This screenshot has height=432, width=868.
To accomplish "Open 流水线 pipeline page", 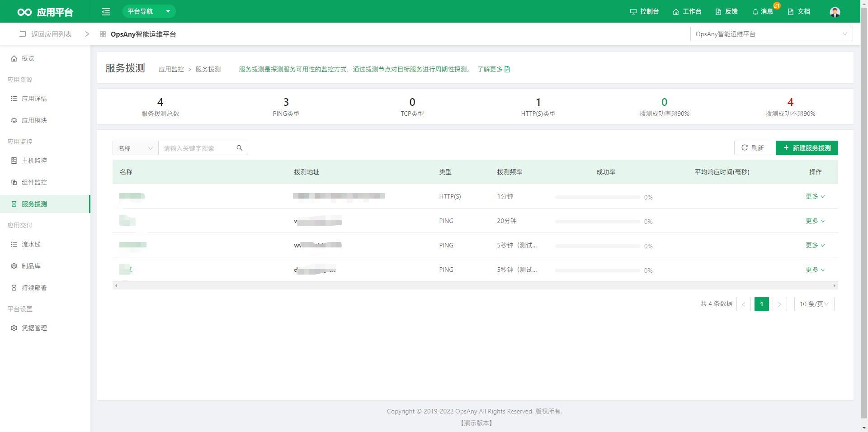I will [45, 244].
